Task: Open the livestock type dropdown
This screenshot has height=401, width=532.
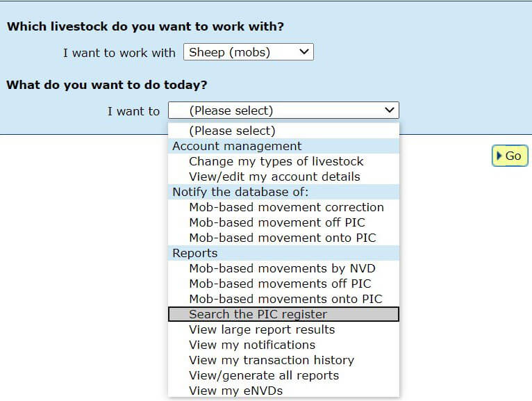Action: (248, 52)
